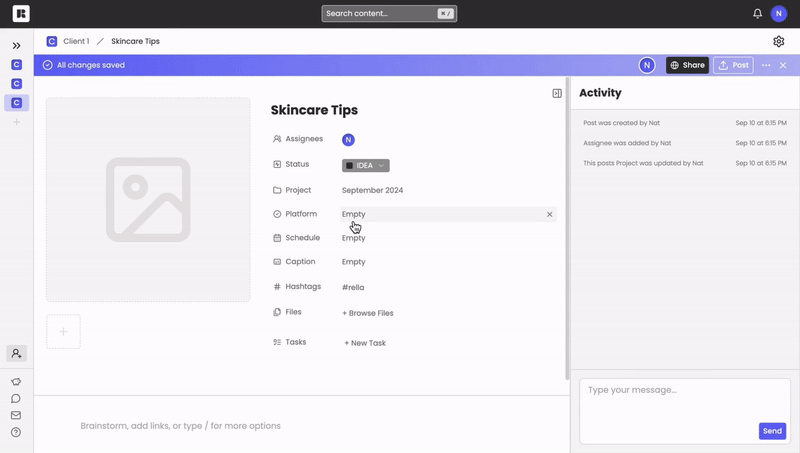Click the Search content field

389,14
